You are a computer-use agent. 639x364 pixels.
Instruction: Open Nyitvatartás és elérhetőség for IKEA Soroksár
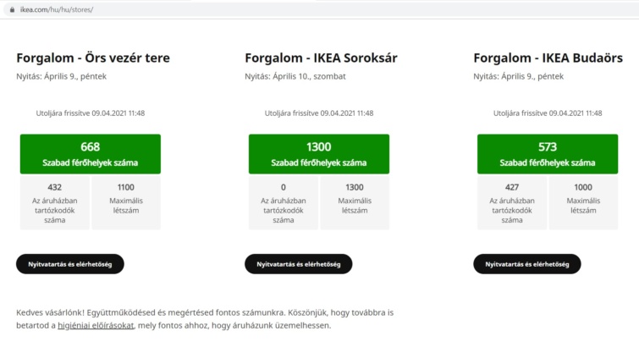pyautogui.click(x=299, y=264)
